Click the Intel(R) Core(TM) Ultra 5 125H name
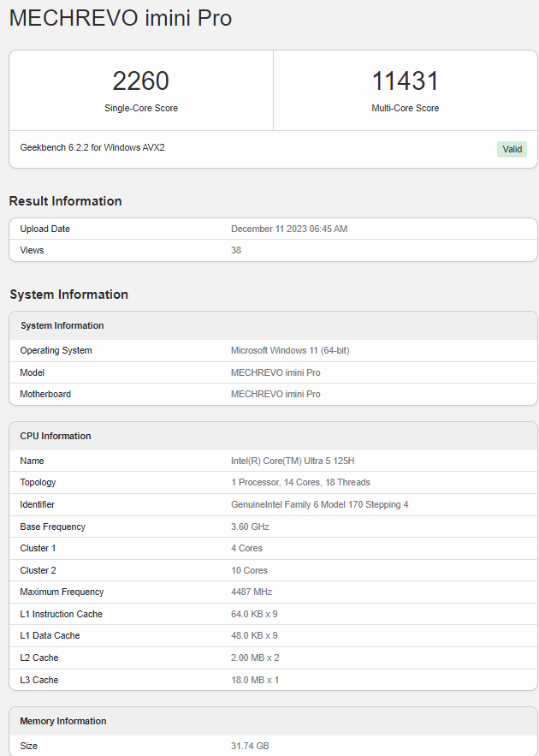This screenshot has height=756, width=539. (x=293, y=461)
